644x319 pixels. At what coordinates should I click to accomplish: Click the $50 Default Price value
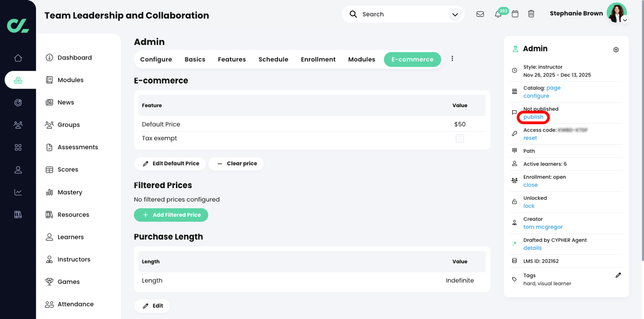[460, 124]
